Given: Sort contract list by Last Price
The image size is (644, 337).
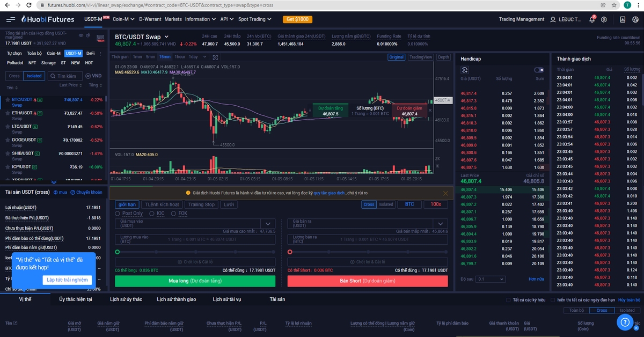Looking at the screenshot, I should (70, 85).
